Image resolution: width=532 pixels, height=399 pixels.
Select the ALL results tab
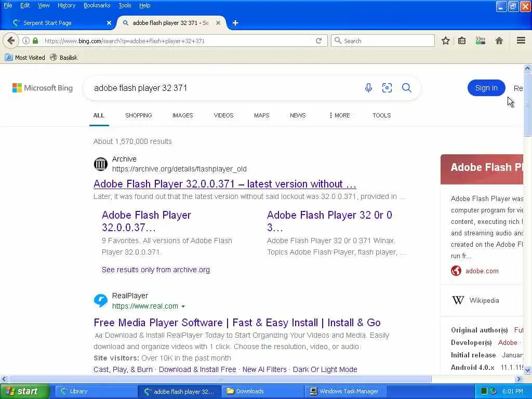pos(99,115)
